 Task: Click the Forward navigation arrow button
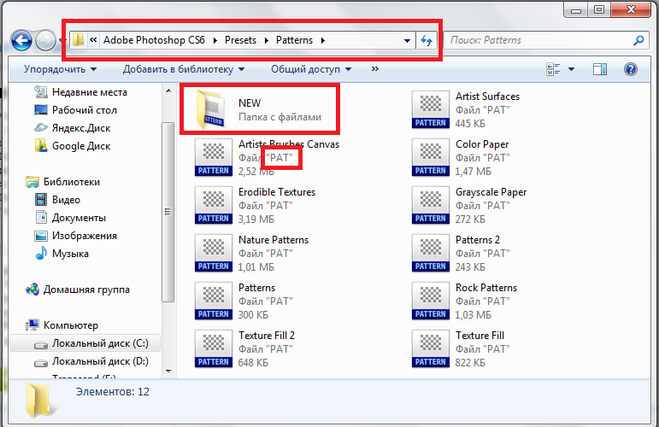point(45,41)
